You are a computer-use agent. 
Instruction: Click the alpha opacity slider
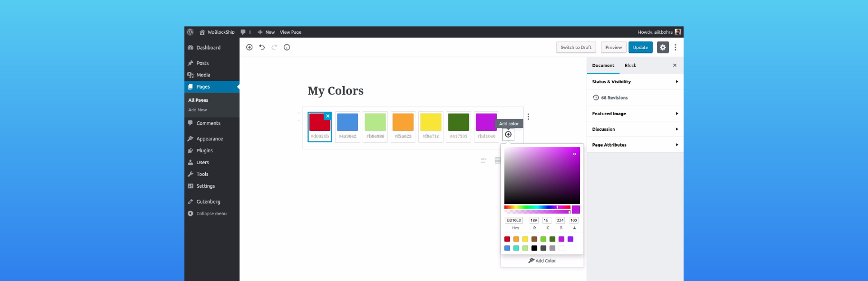(x=537, y=212)
